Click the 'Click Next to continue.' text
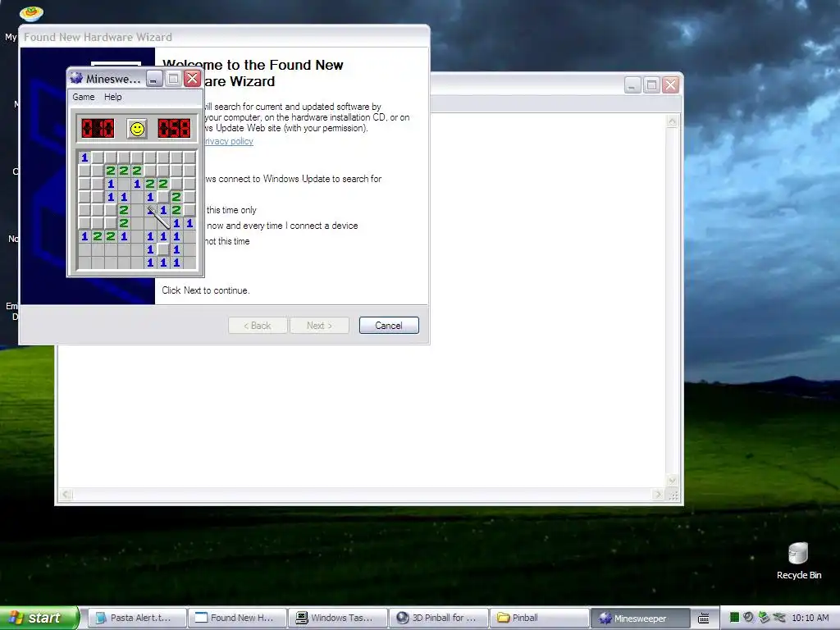Viewport: 840px width, 630px height. (206, 290)
